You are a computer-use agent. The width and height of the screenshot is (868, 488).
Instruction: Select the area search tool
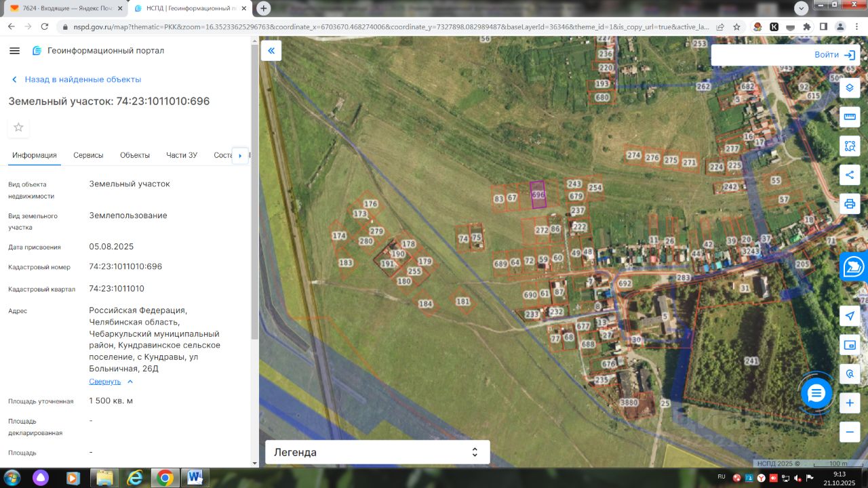point(850,146)
